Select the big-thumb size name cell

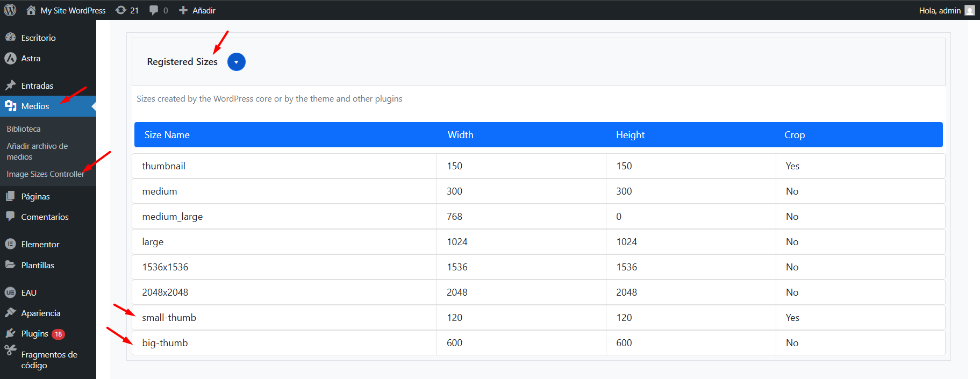tap(284, 343)
